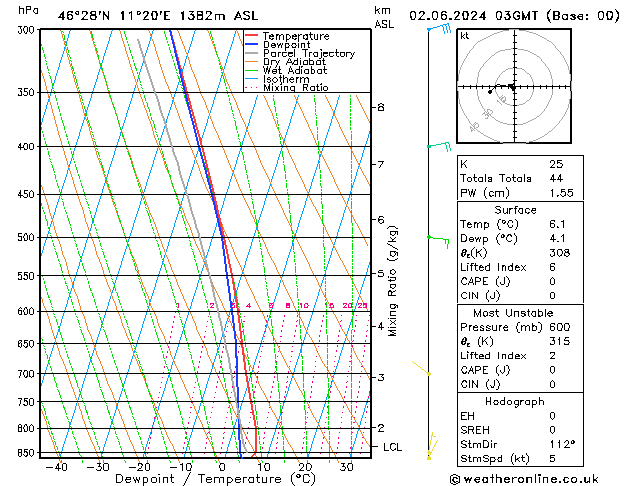Click the yellow wind barbs near the surface

pos(431,447)
